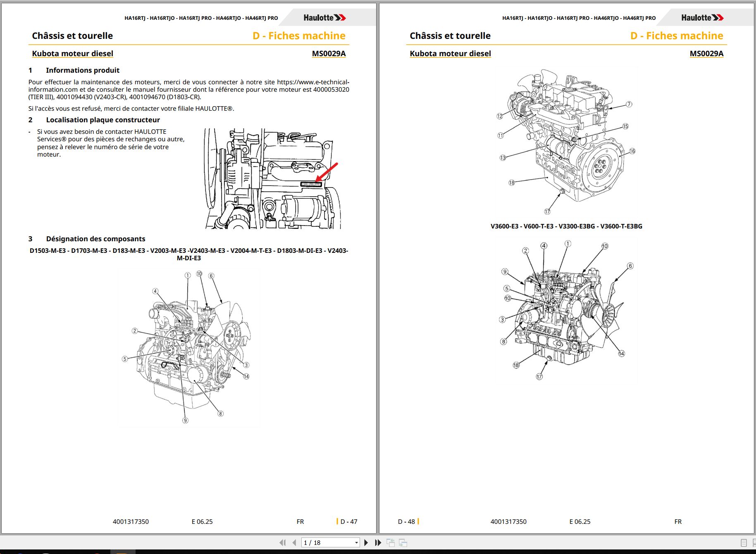Switch to single page layout
Screen dimensions: 756x554
[x=744, y=543]
